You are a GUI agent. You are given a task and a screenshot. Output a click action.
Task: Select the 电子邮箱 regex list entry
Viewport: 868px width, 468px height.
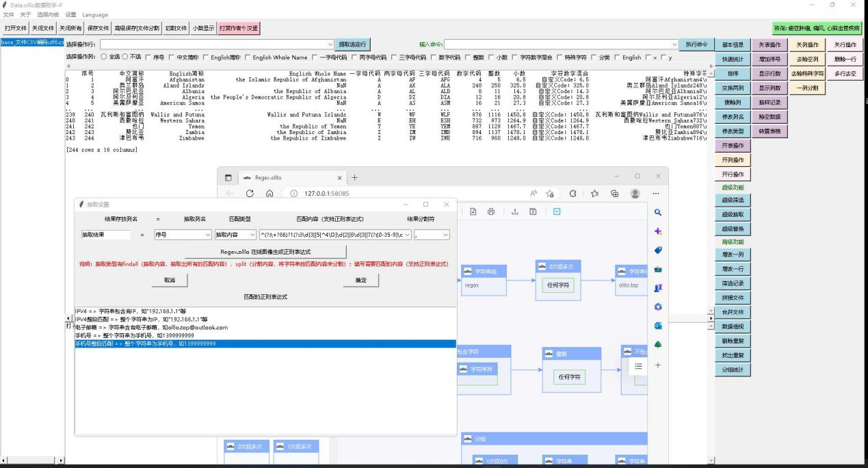point(150,328)
